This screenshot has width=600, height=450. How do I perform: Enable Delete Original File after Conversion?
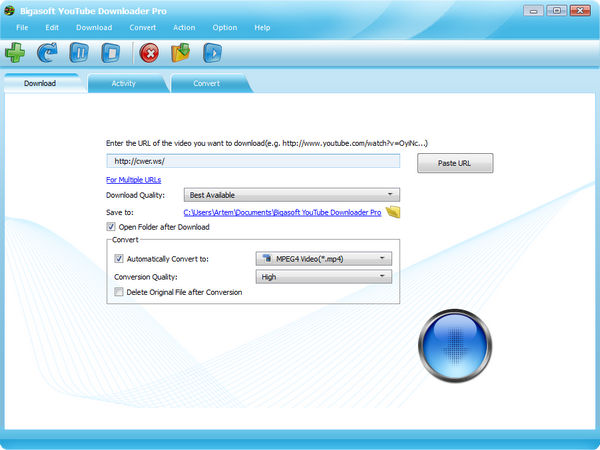[x=119, y=292]
